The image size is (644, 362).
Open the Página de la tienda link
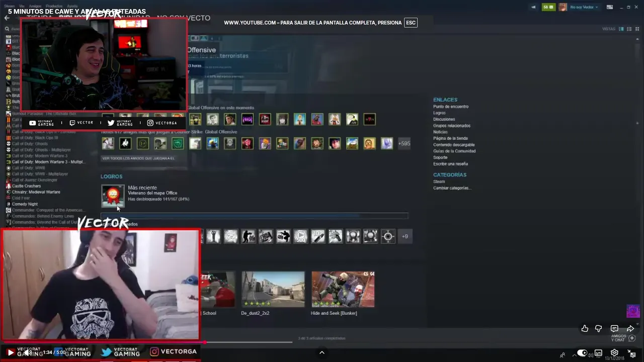click(450, 138)
